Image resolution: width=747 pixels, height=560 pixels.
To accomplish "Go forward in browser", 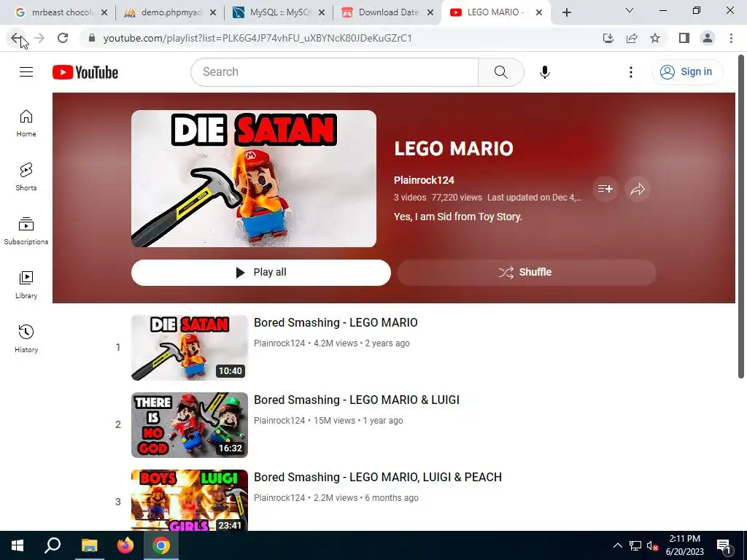I will (x=39, y=38).
